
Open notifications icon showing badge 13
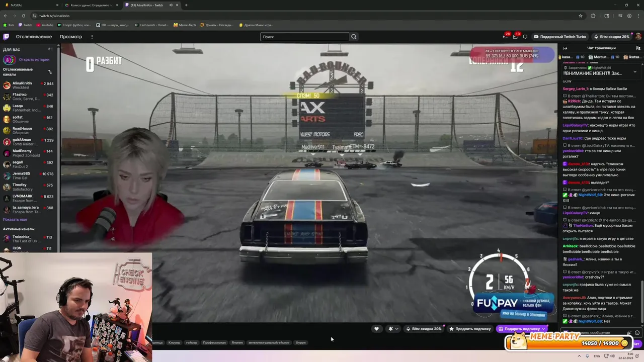point(515,36)
